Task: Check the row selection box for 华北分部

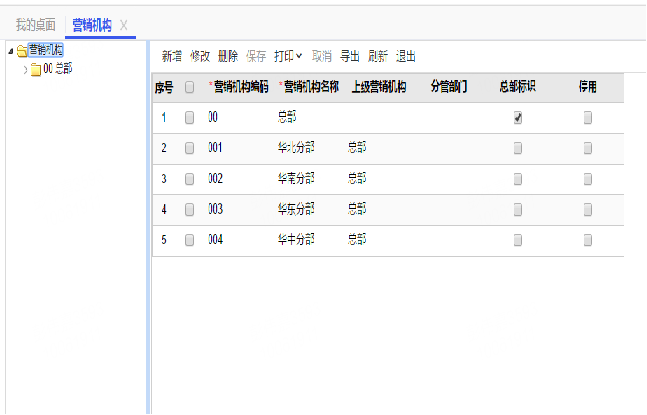Action: (x=190, y=148)
